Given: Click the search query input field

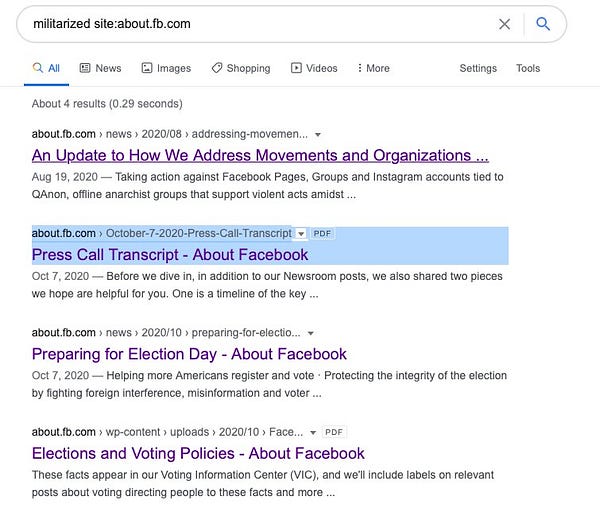Looking at the screenshot, I should (260, 24).
